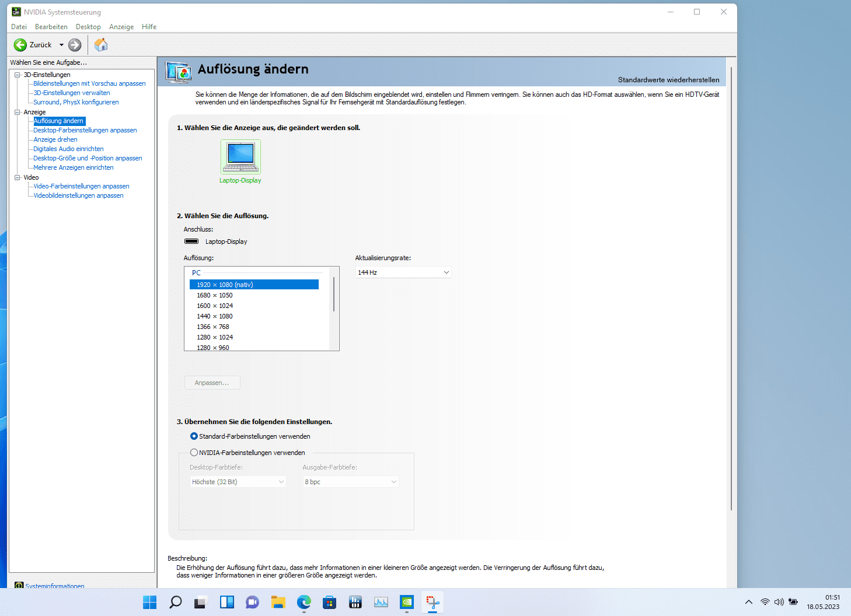
Task: Switch to Snipping Tool on taskbar
Action: [x=433, y=602]
